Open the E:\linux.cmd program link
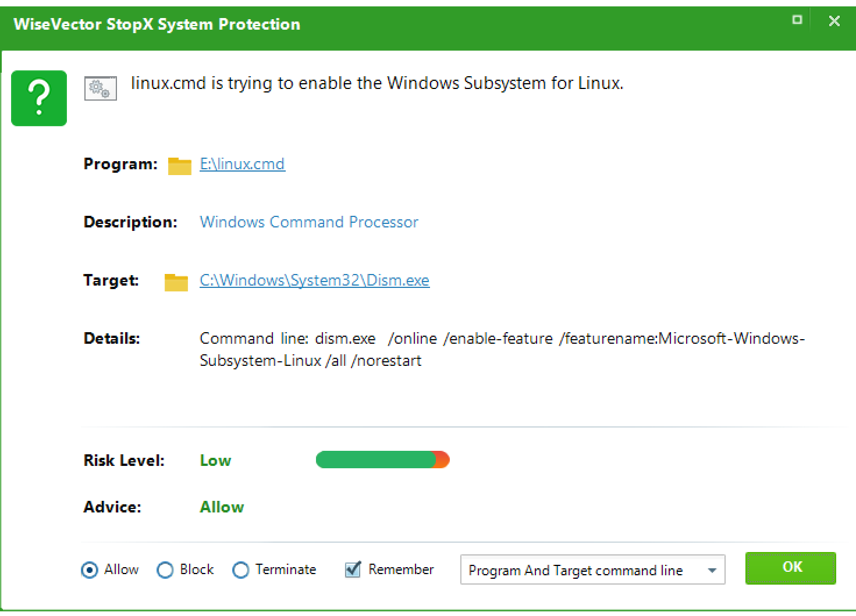The image size is (856, 616). (x=242, y=164)
